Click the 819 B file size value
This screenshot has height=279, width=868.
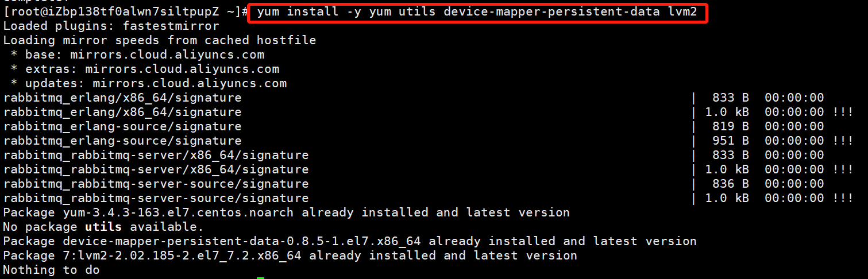pyautogui.click(x=730, y=127)
